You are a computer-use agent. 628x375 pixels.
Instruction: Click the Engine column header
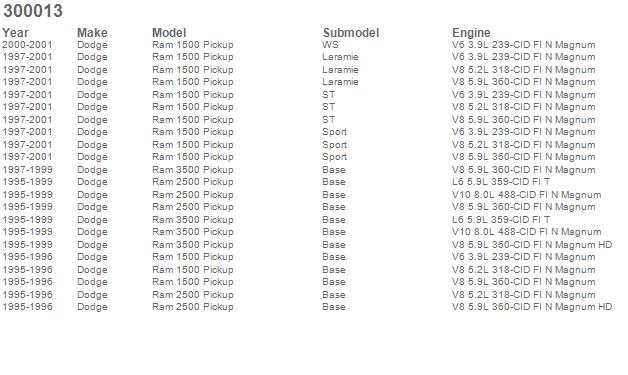(471, 33)
